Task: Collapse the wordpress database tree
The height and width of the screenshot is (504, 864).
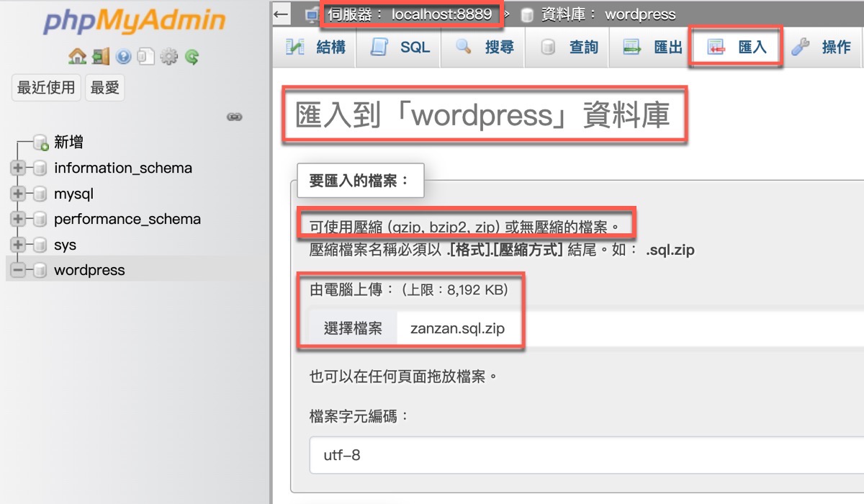Action: [18, 271]
